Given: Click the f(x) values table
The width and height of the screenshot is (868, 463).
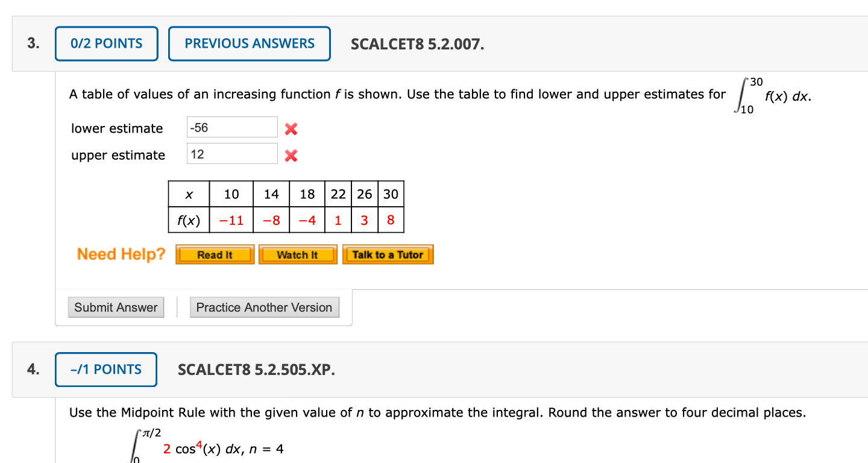Looking at the screenshot, I should pos(286,207).
